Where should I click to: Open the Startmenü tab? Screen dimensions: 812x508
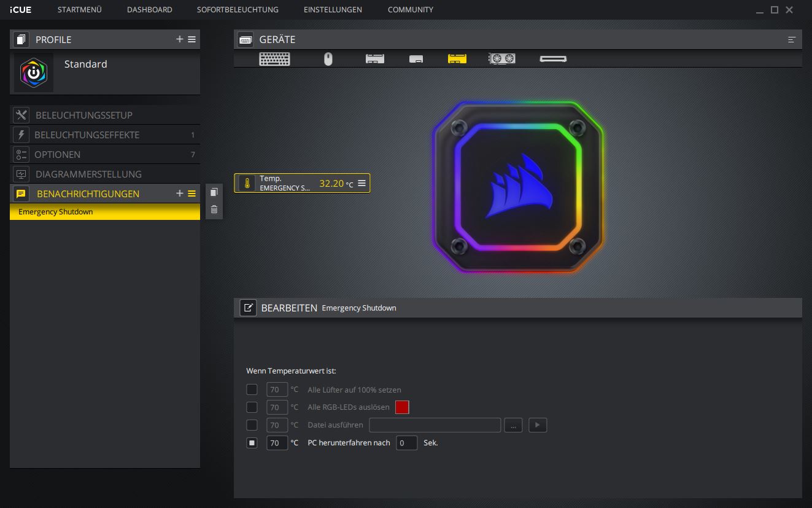[79, 10]
